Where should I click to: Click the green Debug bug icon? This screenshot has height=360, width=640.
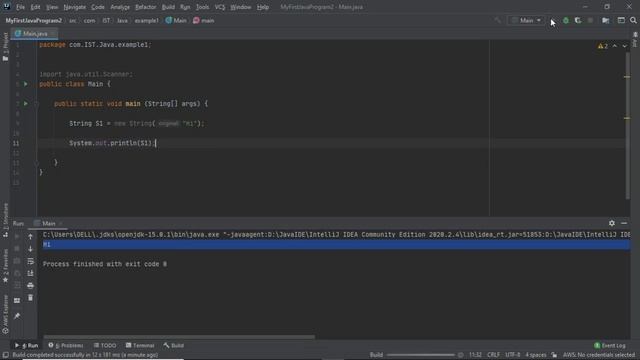point(566,20)
